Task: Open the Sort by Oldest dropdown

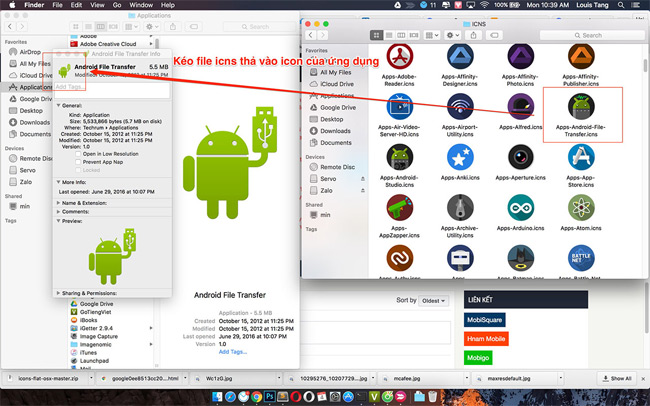Action: coord(434,300)
